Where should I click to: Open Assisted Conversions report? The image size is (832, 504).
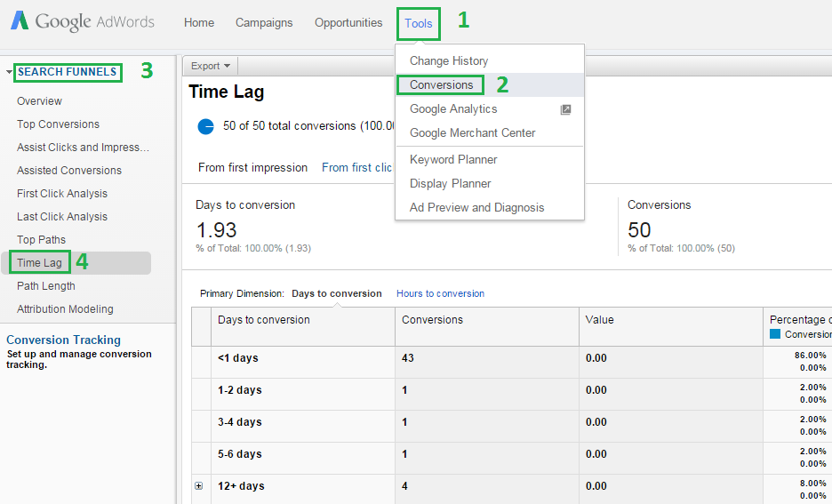click(x=69, y=171)
